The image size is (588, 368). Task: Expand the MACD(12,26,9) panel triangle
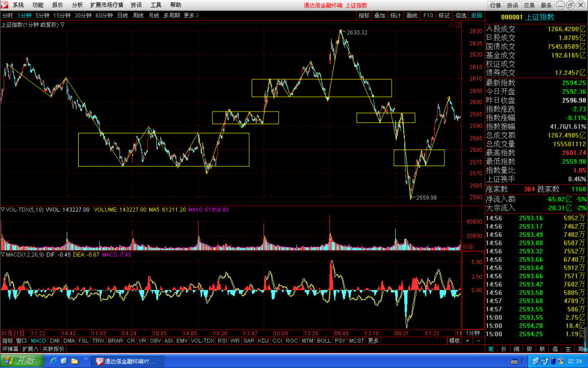pyautogui.click(x=3, y=255)
